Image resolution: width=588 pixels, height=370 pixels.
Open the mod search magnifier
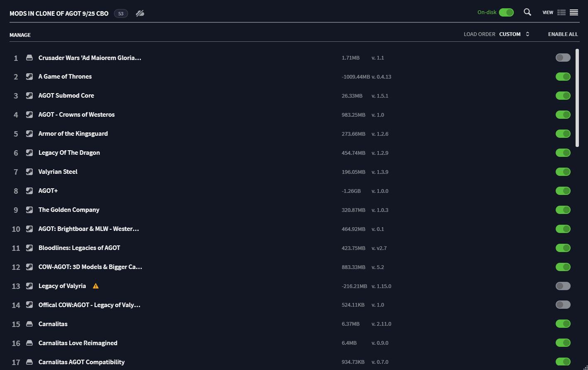pyautogui.click(x=528, y=12)
